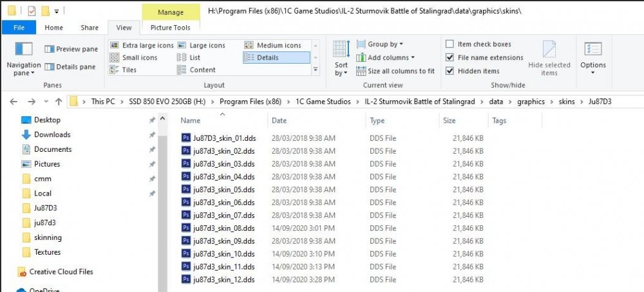Open Pictures in navigation pane
Image resolution: width=644 pixels, height=292 pixels.
point(47,164)
